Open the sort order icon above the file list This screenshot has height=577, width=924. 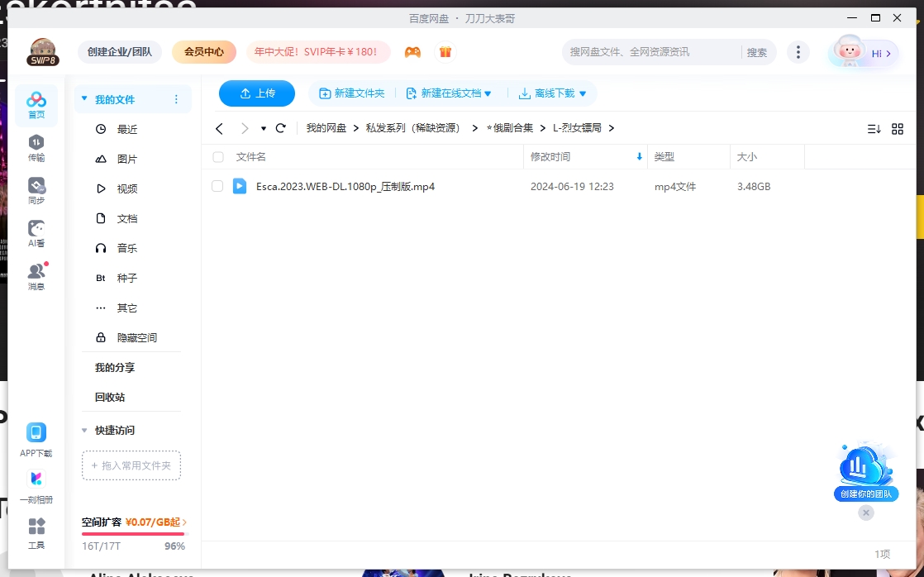(x=874, y=128)
